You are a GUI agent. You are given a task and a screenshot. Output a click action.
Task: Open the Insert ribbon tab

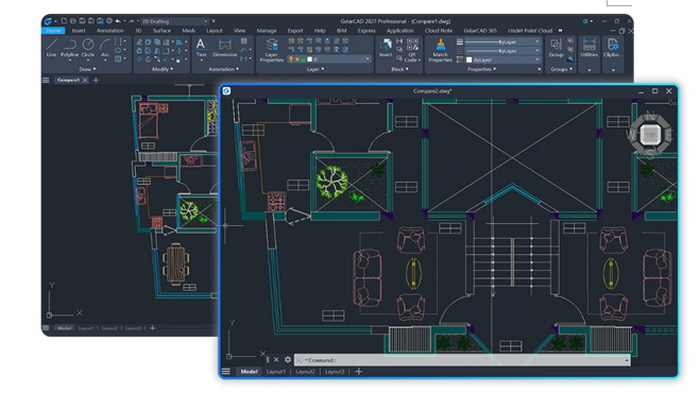point(79,30)
